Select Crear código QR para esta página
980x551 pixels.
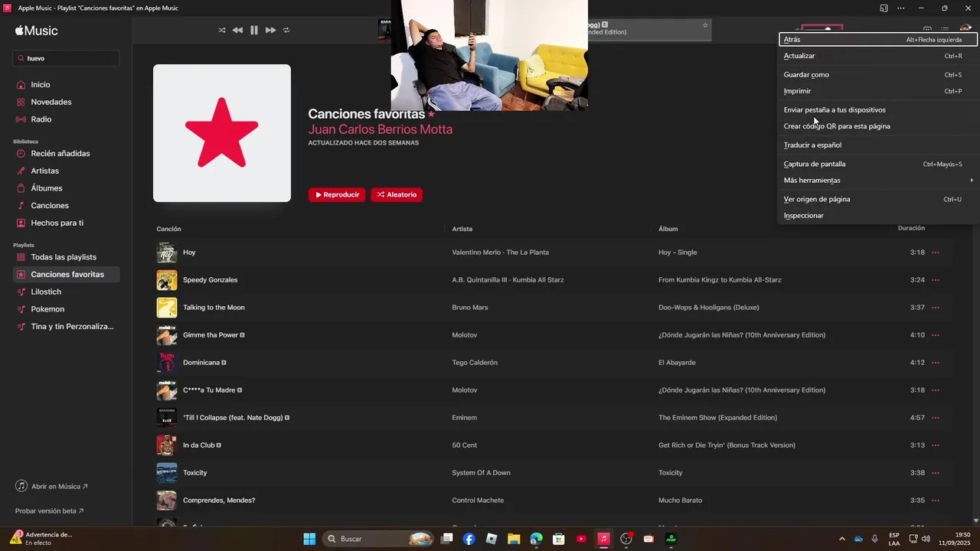(x=878, y=126)
